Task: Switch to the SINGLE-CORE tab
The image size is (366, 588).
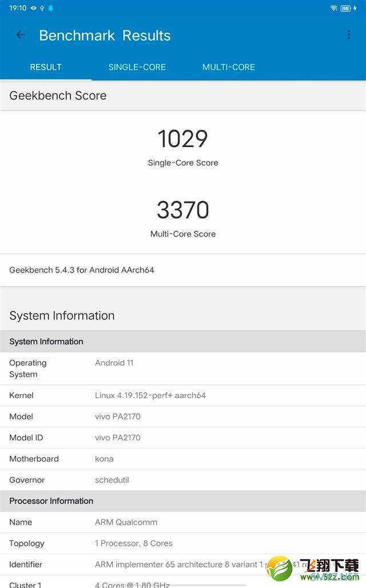Action: [137, 67]
